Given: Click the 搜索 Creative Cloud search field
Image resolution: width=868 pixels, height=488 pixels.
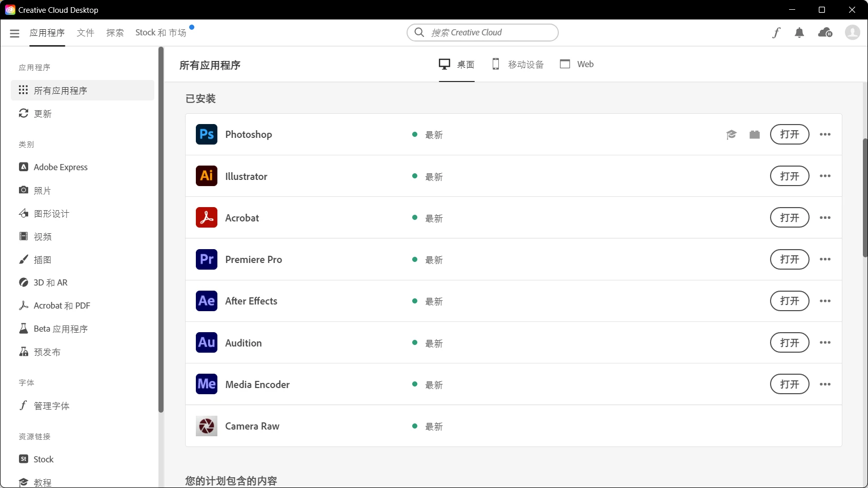Looking at the screenshot, I should point(482,32).
